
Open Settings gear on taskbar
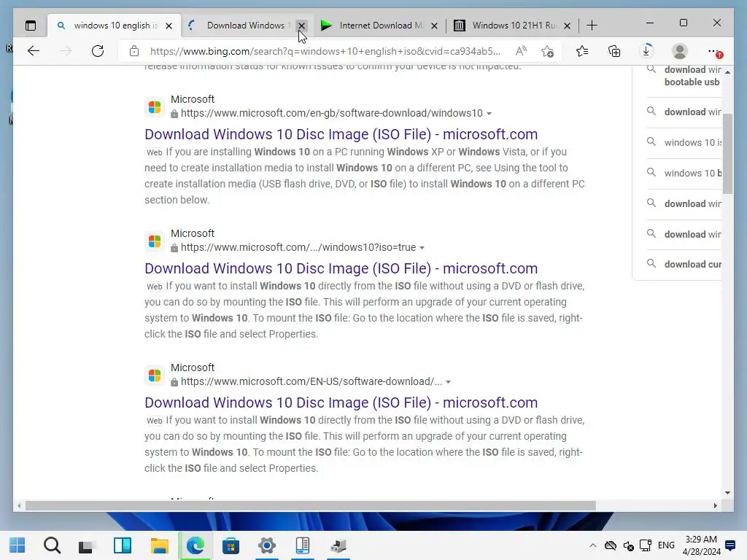pos(267,545)
